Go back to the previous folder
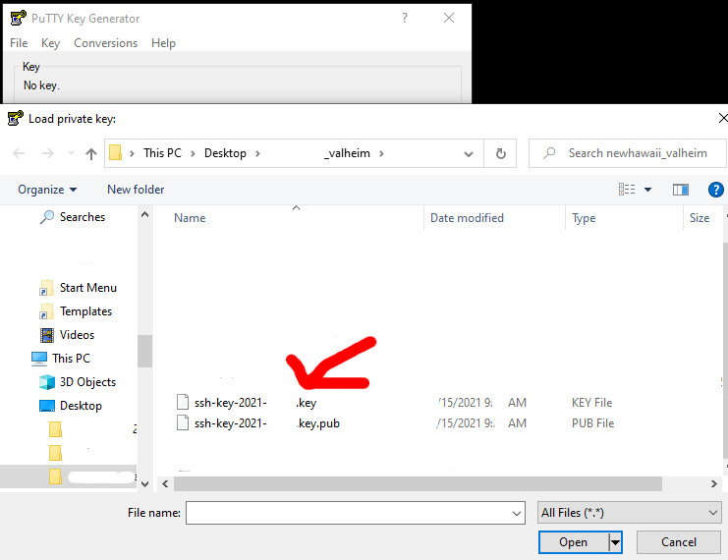 19,153
